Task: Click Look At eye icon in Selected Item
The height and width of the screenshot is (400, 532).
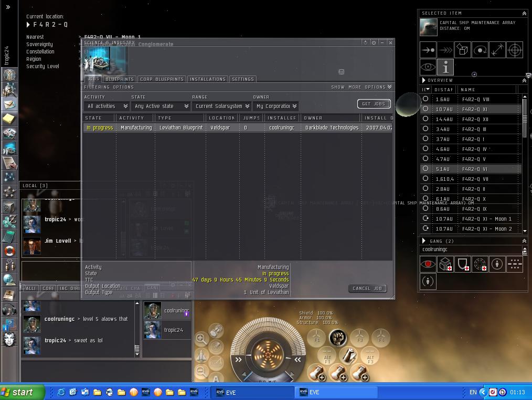Action: pos(428,67)
